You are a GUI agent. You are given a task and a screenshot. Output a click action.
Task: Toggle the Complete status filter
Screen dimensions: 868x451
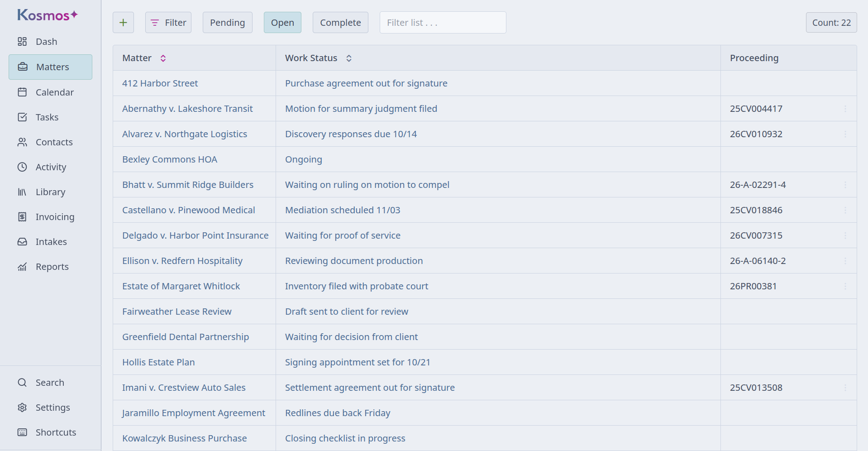pos(340,23)
